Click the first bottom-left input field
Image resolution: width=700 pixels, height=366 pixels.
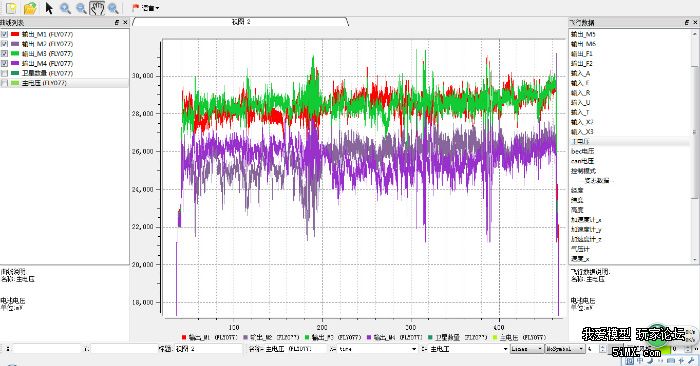tap(46, 349)
